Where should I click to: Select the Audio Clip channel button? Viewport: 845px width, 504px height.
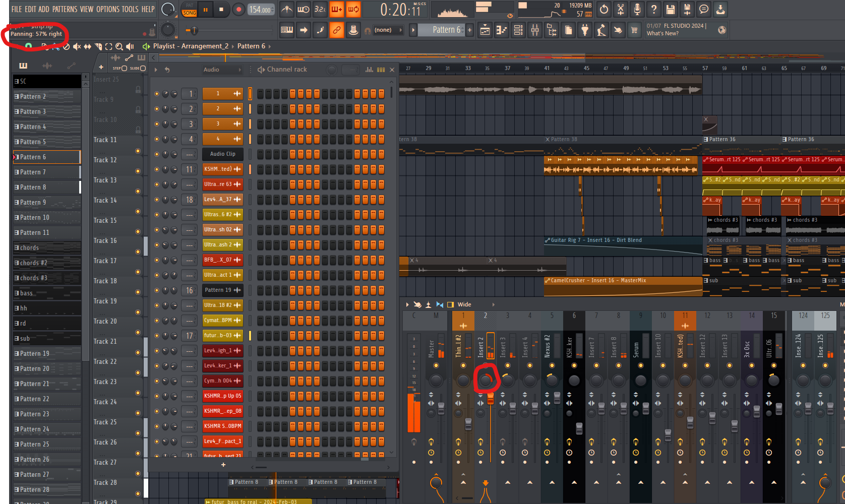point(223,154)
